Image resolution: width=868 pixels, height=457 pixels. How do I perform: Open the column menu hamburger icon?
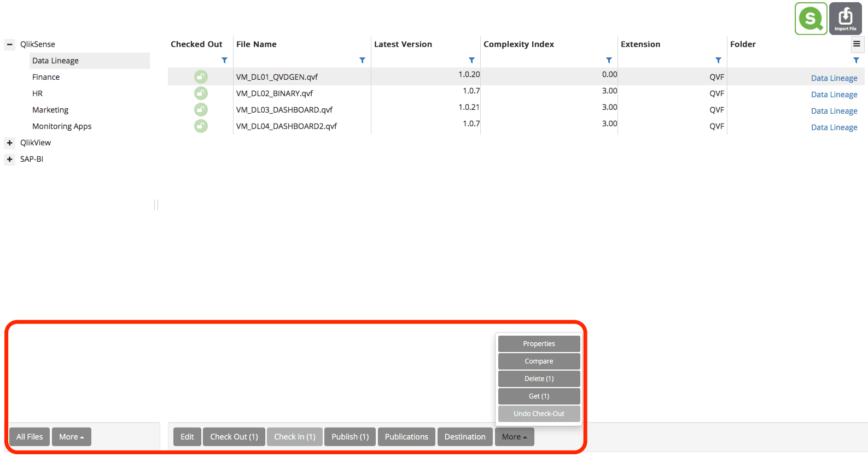857,44
